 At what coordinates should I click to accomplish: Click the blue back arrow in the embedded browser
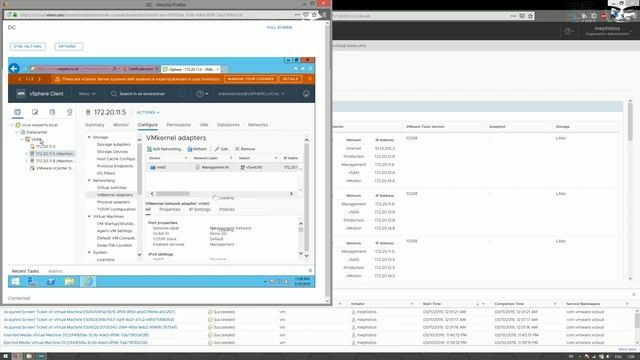14,69
